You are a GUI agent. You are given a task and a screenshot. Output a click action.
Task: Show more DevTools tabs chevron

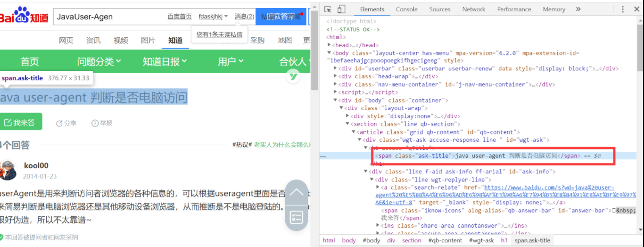click(x=578, y=9)
